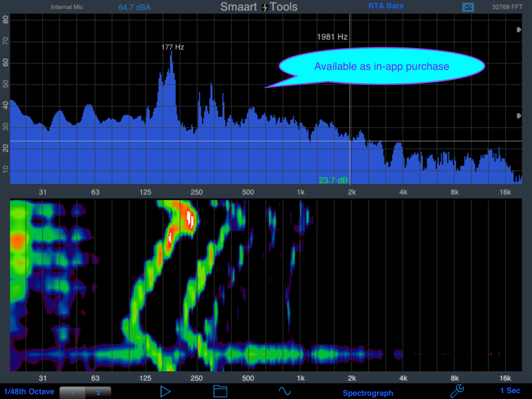Change the 1/48th Octave banding setting
The image size is (532, 399).
tap(29, 392)
